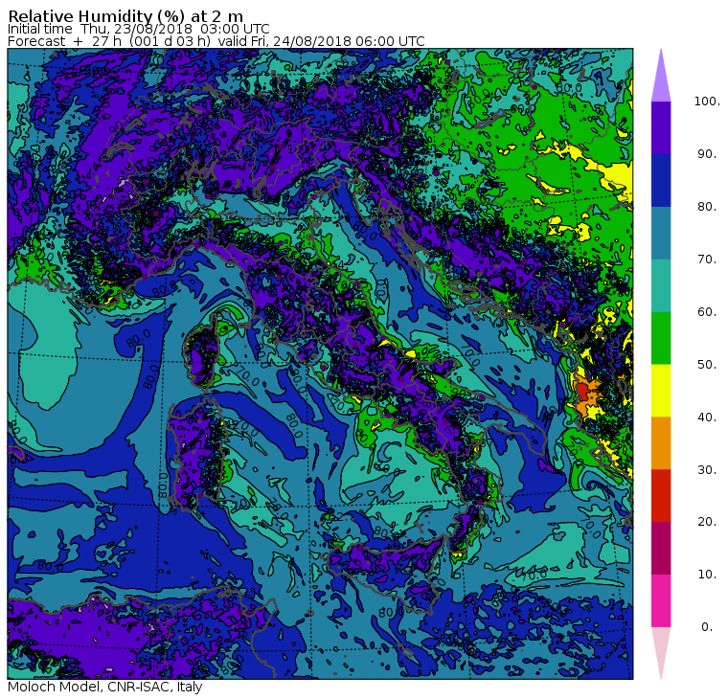Click the '50.' legend label
Screen dimensions: 728x700
[707, 365]
